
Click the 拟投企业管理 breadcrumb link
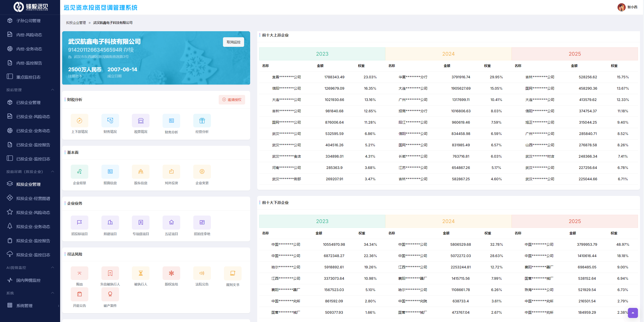[x=76, y=23]
